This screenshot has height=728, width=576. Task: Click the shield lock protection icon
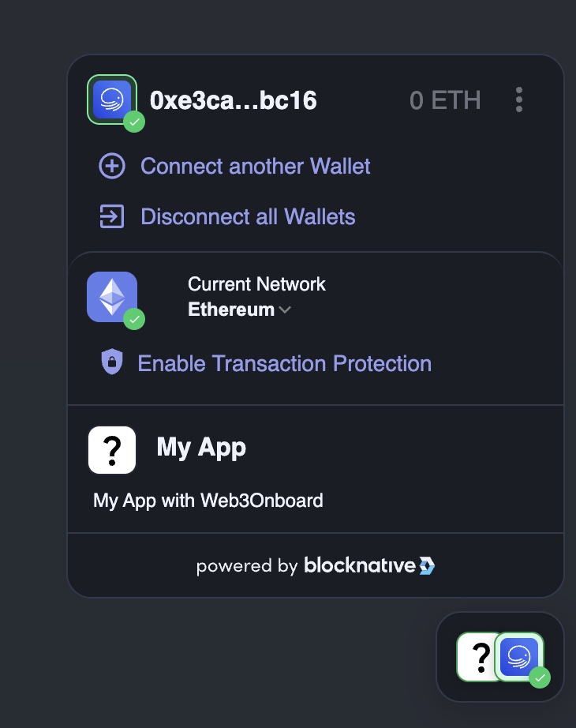(112, 363)
